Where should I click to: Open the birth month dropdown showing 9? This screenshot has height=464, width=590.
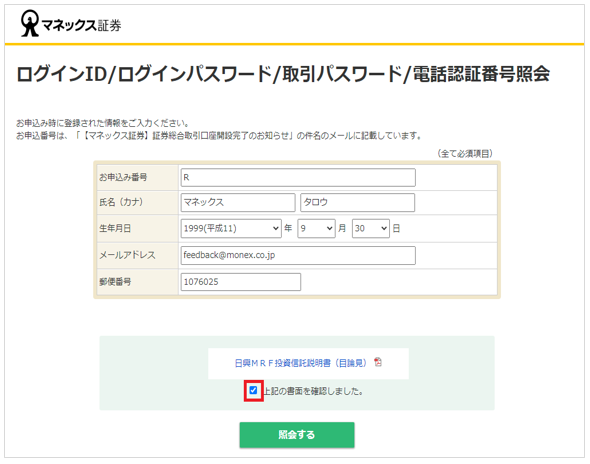click(316, 228)
